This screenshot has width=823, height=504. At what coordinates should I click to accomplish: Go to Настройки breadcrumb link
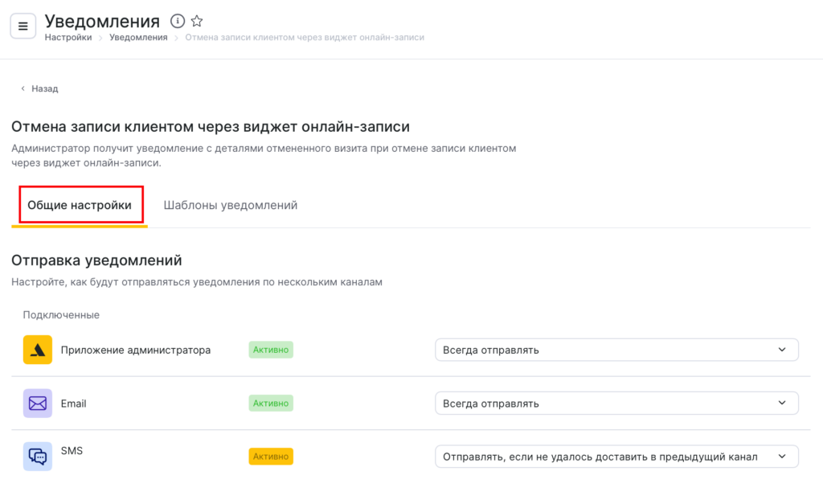pyautogui.click(x=68, y=37)
